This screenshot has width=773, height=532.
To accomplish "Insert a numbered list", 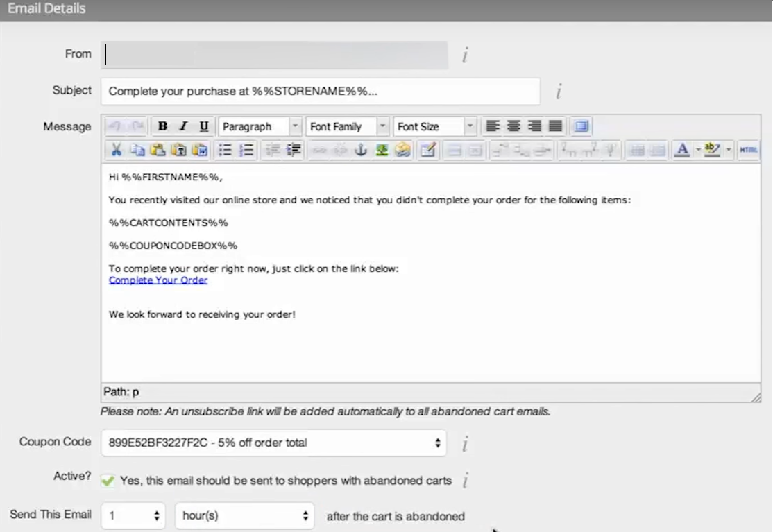I will (246, 150).
